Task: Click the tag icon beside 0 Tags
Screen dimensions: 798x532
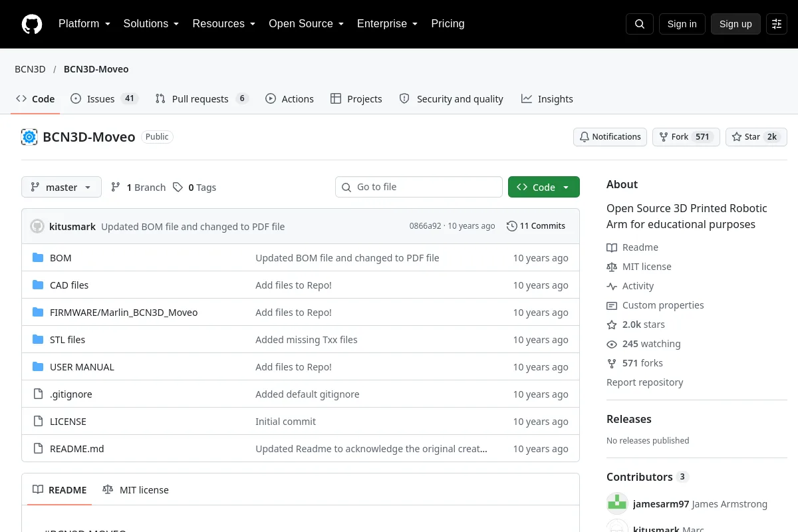Action: tap(178, 188)
